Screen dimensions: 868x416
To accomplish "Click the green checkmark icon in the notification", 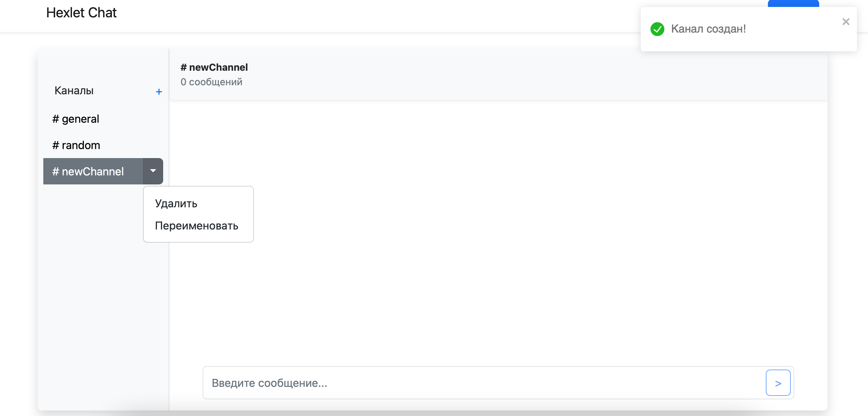I will point(658,29).
